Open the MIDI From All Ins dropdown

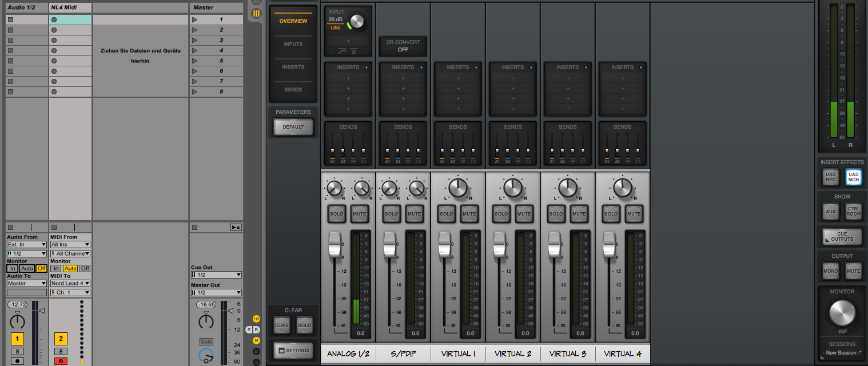(x=70, y=244)
